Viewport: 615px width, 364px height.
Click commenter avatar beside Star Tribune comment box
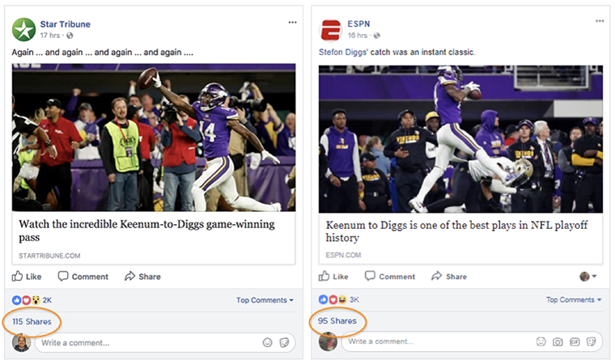pyautogui.click(x=21, y=343)
